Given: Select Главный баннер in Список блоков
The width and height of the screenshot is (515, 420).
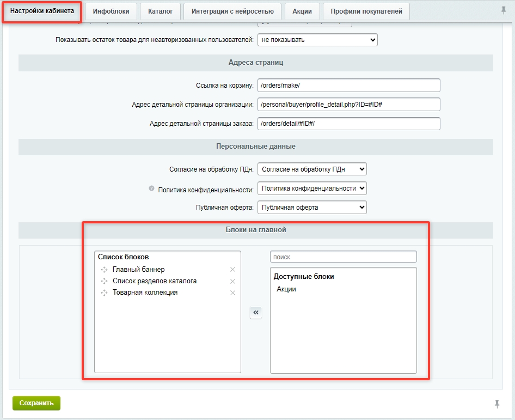Looking at the screenshot, I should [x=139, y=270].
